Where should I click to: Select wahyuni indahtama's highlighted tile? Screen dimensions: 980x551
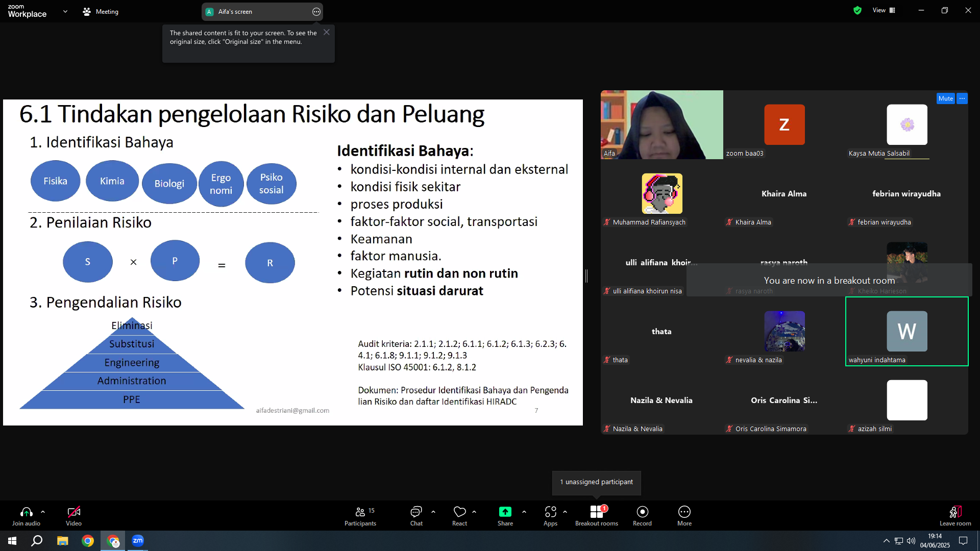coord(907,332)
